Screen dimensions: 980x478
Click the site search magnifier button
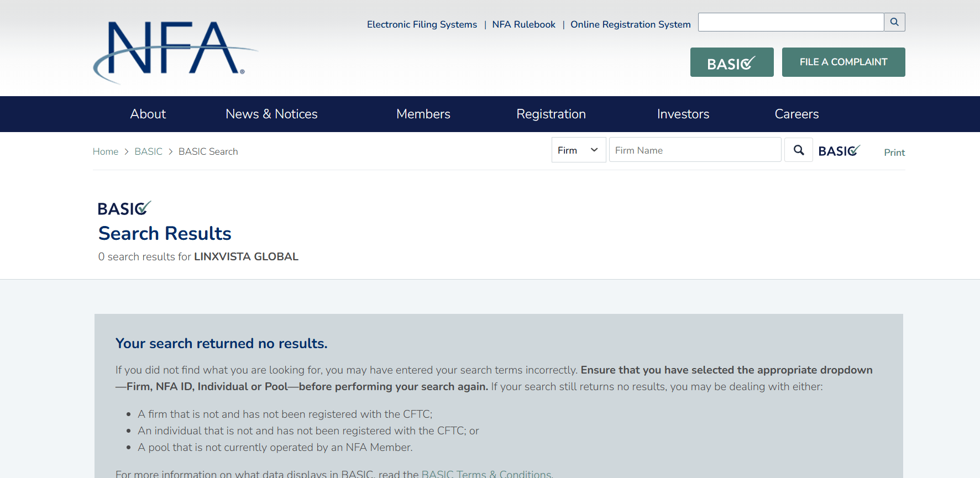[894, 22]
